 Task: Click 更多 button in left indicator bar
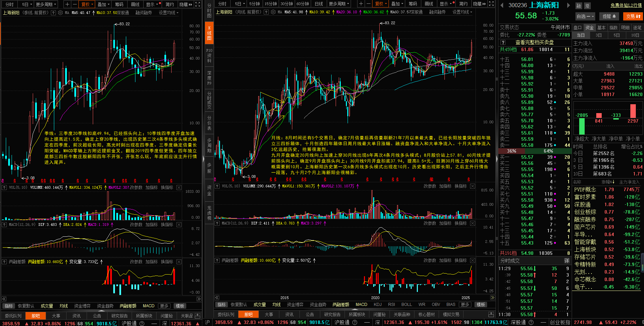click(164, 306)
